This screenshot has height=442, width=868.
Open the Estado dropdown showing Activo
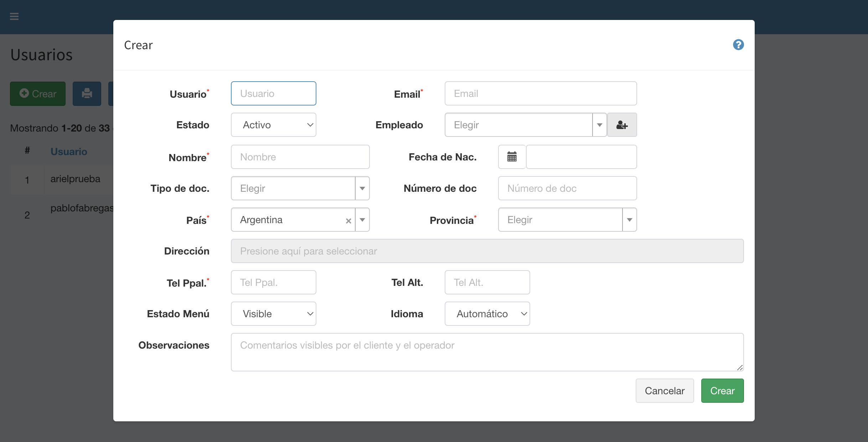pos(273,125)
